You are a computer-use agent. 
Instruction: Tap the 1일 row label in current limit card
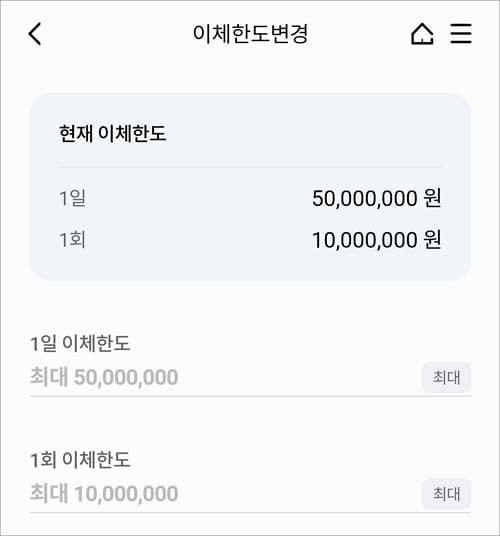click(72, 198)
